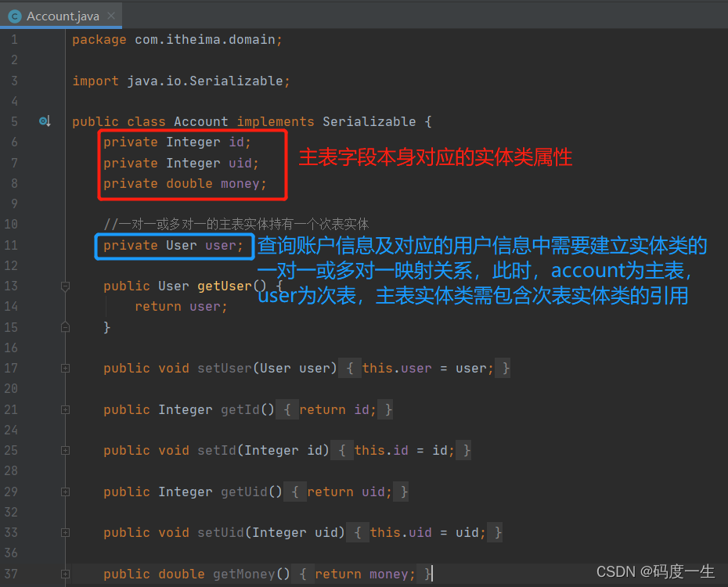Click the setUid method name
This screenshot has height=587, width=728.
[x=221, y=533]
